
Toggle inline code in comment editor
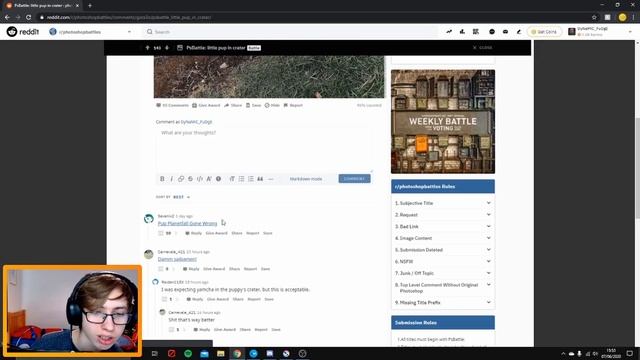(x=200, y=179)
